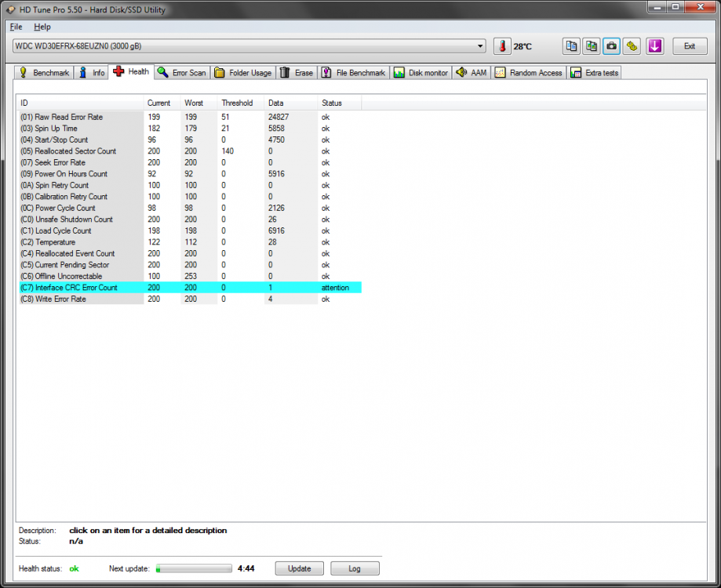Click the Exit button
The image size is (721, 588).
pos(690,46)
